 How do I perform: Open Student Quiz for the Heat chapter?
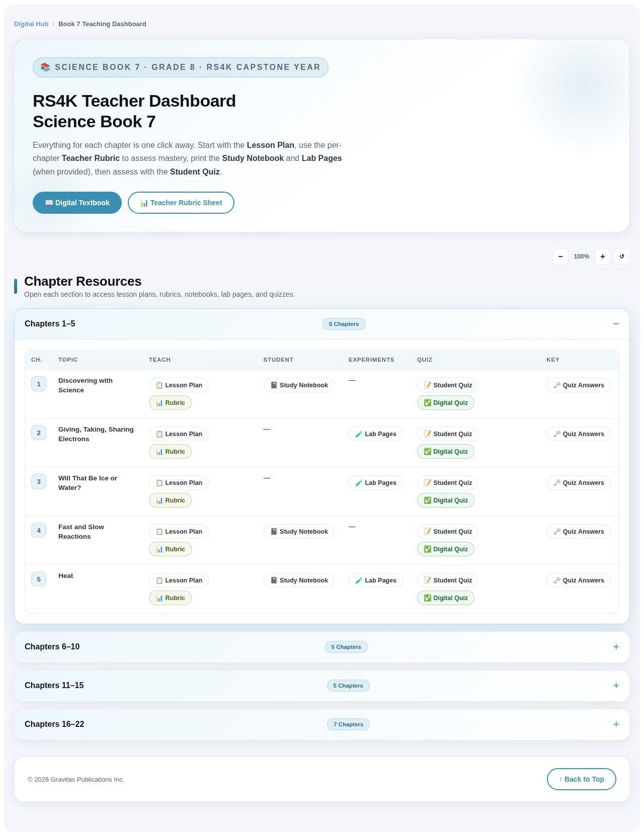tap(448, 580)
